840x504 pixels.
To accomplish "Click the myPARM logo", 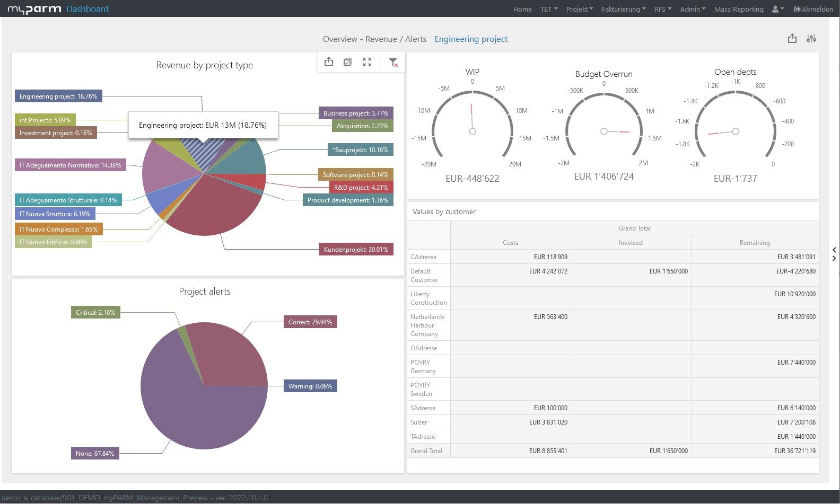I will 34,9.
